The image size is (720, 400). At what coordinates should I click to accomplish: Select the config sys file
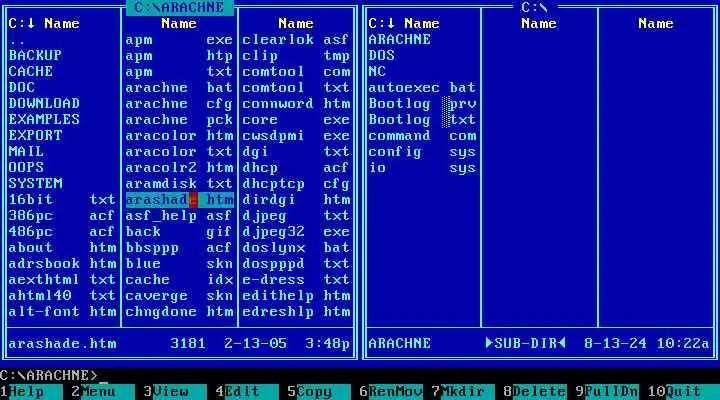[x=422, y=152]
